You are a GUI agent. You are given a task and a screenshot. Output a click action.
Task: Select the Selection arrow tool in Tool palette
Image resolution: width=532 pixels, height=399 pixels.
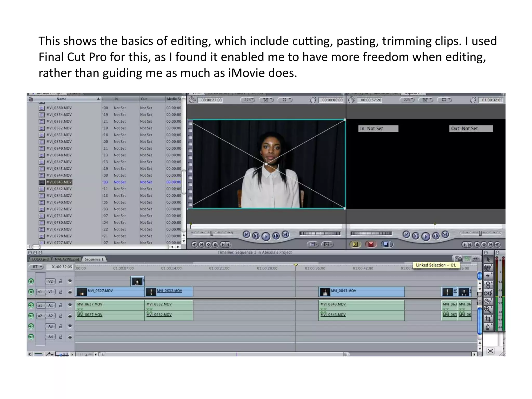click(x=488, y=259)
